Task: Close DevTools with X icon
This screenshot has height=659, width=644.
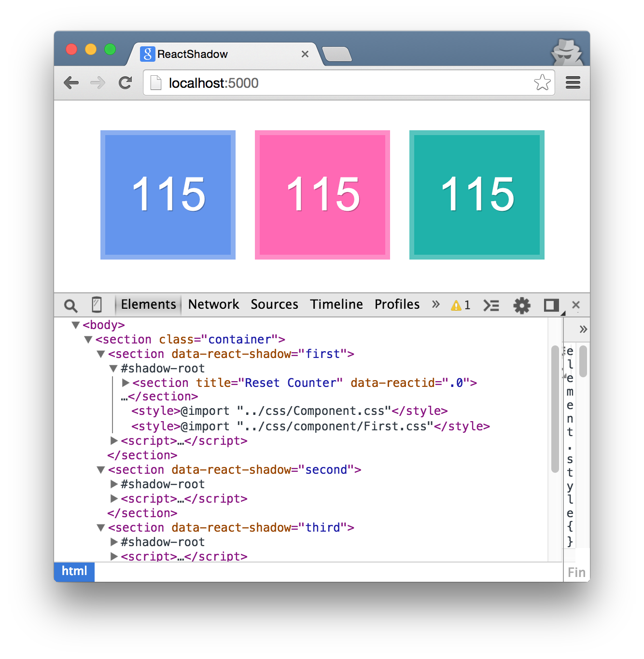Action: [576, 305]
